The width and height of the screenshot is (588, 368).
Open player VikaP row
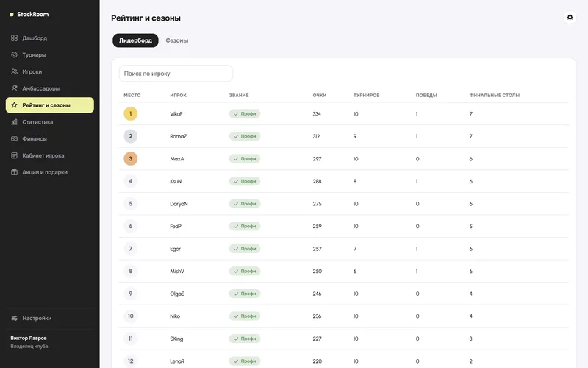click(x=343, y=114)
